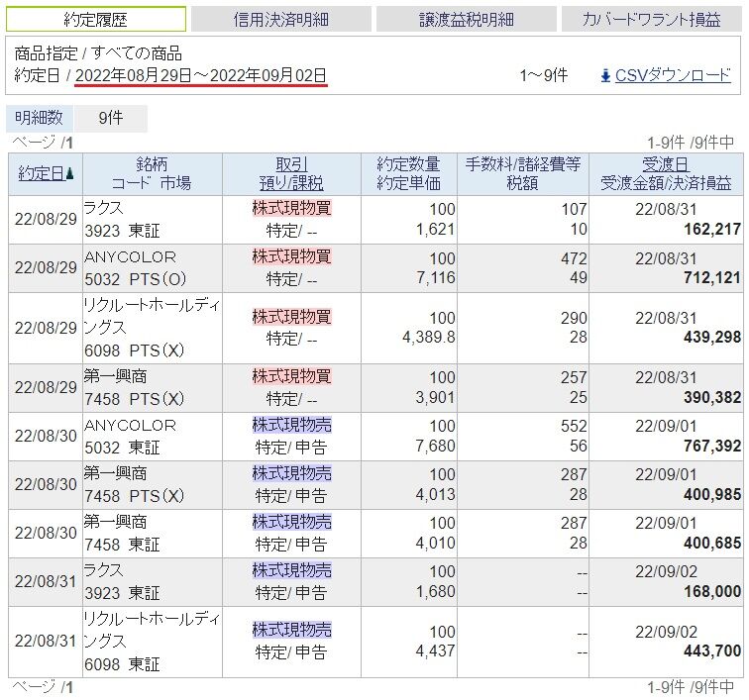The width and height of the screenshot is (749, 700).
Task: Click the download arrow icon beside CSVダウンロード
Action: 605,76
